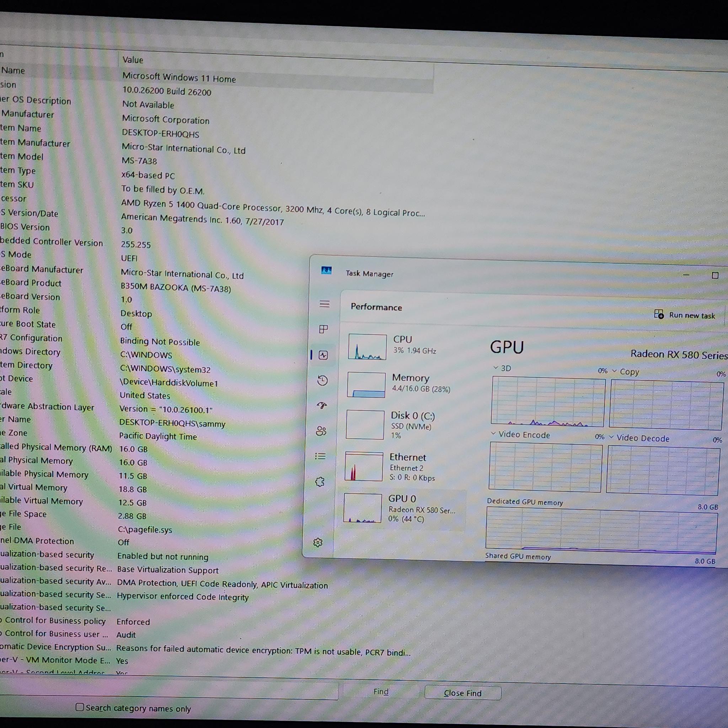728x728 pixels.
Task: Select the 'Base Virtualization Support' value
Action: coord(168,570)
